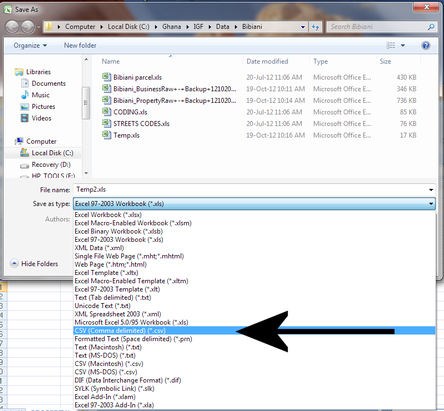The height and width of the screenshot is (411, 444).
Task: Click IGF in the address breadcrumb
Action: [x=198, y=27]
